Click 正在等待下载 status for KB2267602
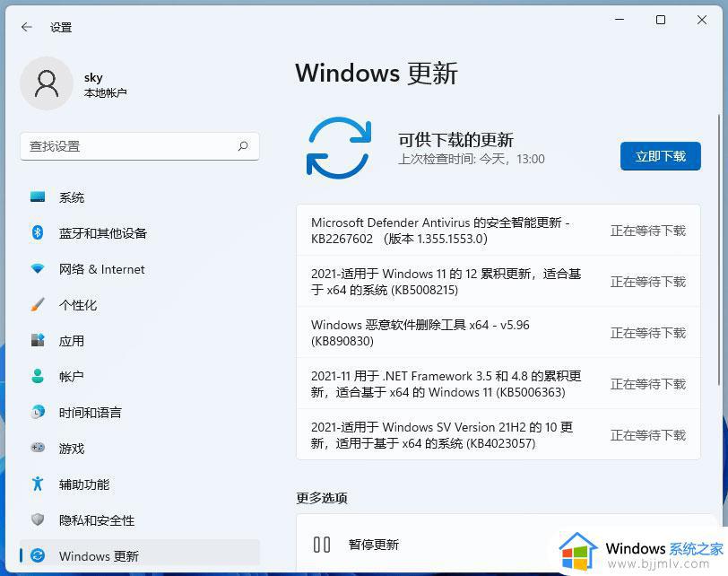Image resolution: width=728 pixels, height=576 pixels. 647,231
